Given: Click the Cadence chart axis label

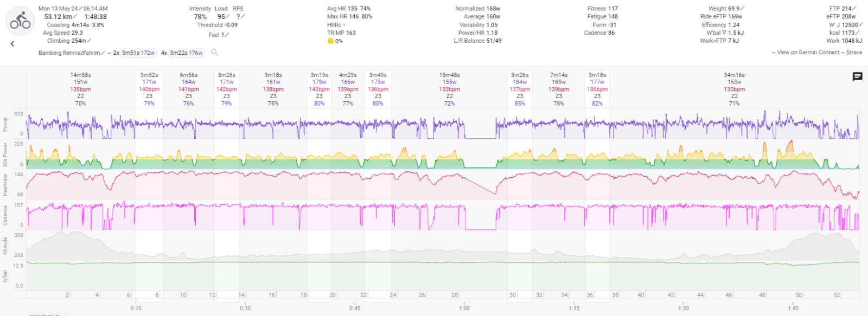Looking at the screenshot, I should click(x=5, y=215).
